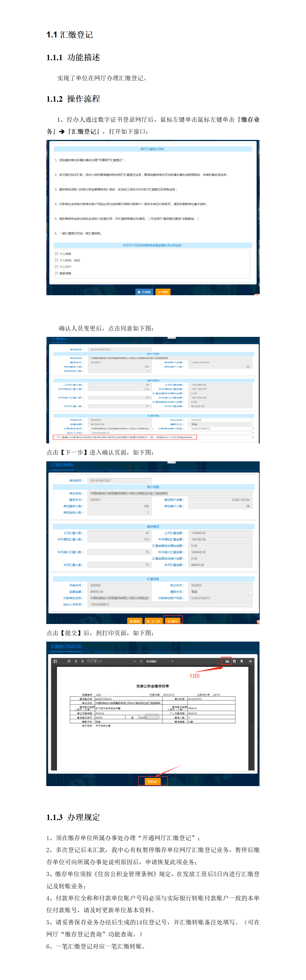
Task: Click the 撤销 button
Action: 135,621
